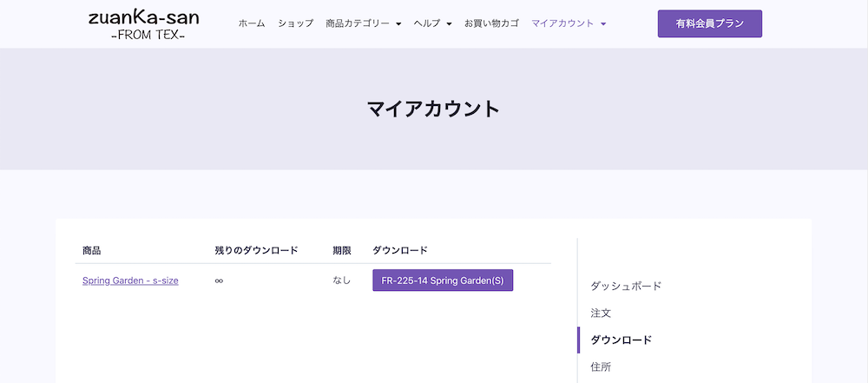
Task: Download FR-225-14 Spring Garden(S) file
Action: pyautogui.click(x=443, y=281)
